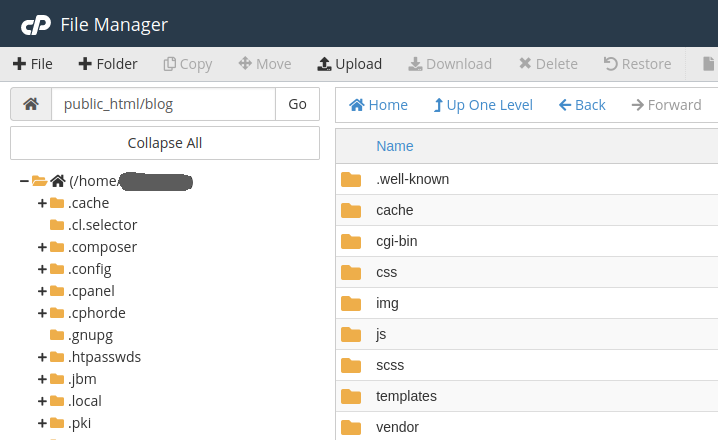
Task: Click the path input field
Action: [163, 104]
